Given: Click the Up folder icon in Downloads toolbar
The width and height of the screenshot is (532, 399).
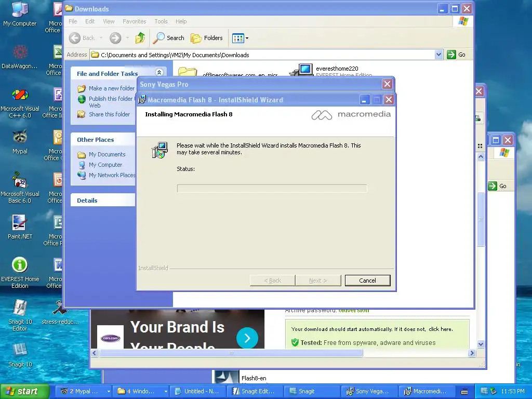Looking at the screenshot, I should tap(140, 38).
